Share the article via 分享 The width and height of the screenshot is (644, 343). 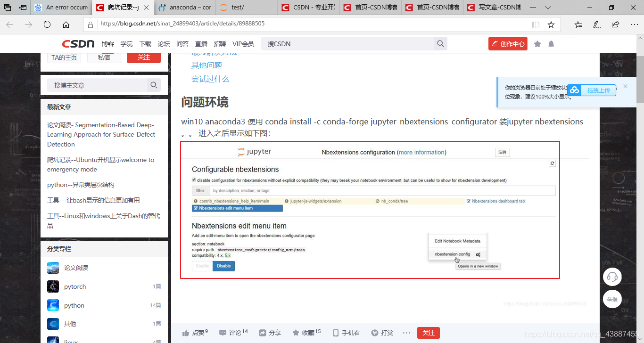click(270, 333)
